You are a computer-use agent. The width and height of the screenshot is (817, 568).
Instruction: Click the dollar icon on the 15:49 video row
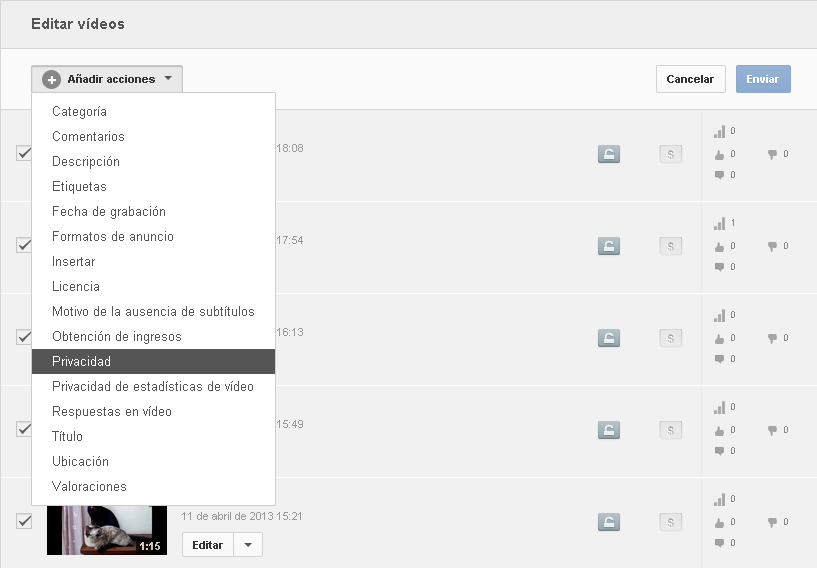671,430
